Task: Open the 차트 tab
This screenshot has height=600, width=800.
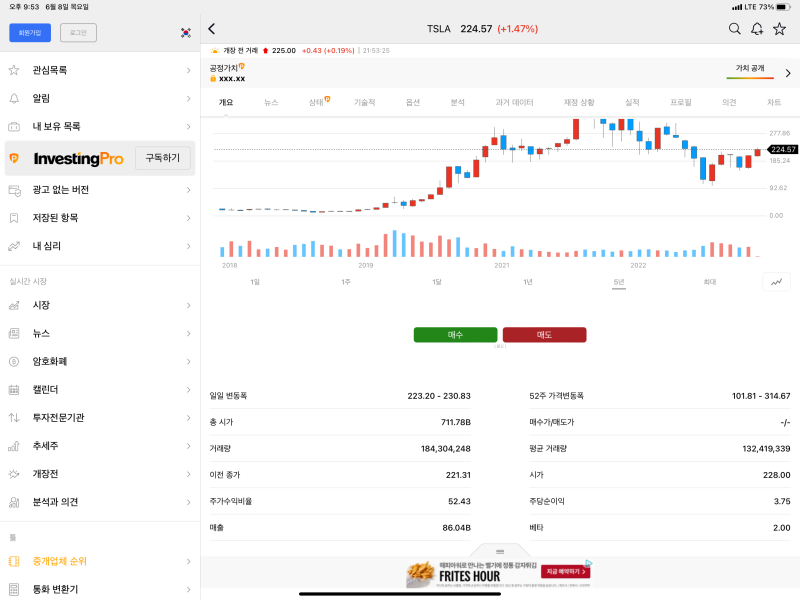Action: tap(774, 102)
